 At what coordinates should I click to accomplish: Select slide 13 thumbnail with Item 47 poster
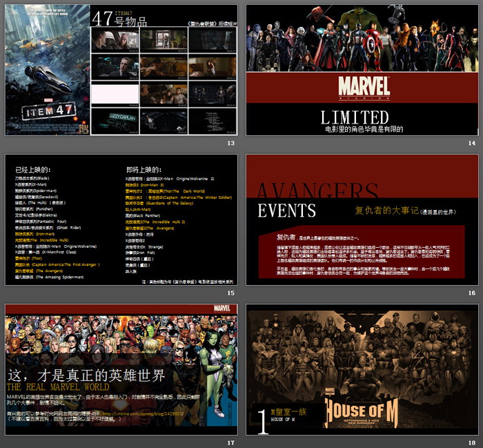pyautogui.click(x=121, y=70)
